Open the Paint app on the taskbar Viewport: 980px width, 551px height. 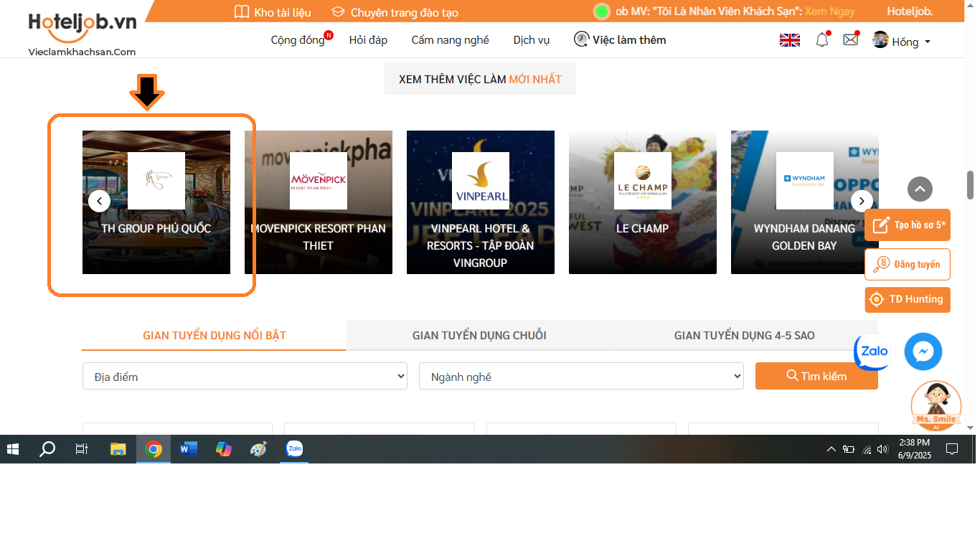click(x=258, y=449)
